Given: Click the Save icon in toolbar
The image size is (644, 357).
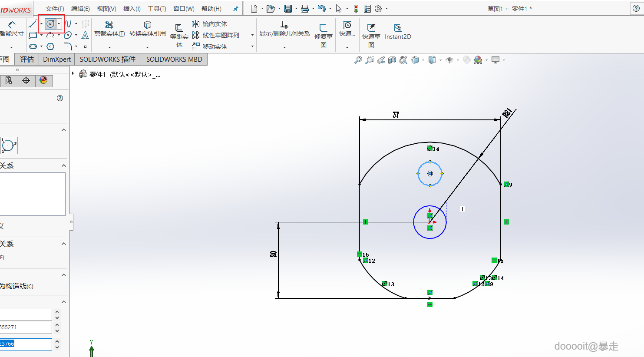Looking at the screenshot, I should [288, 9].
